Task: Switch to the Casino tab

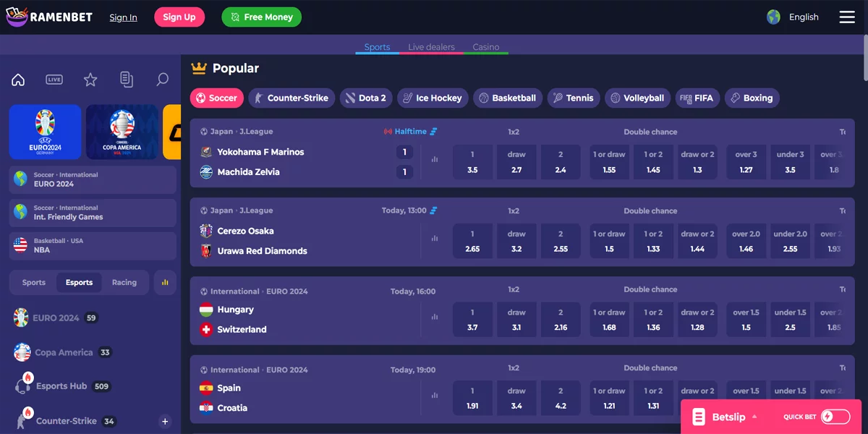Action: point(486,47)
